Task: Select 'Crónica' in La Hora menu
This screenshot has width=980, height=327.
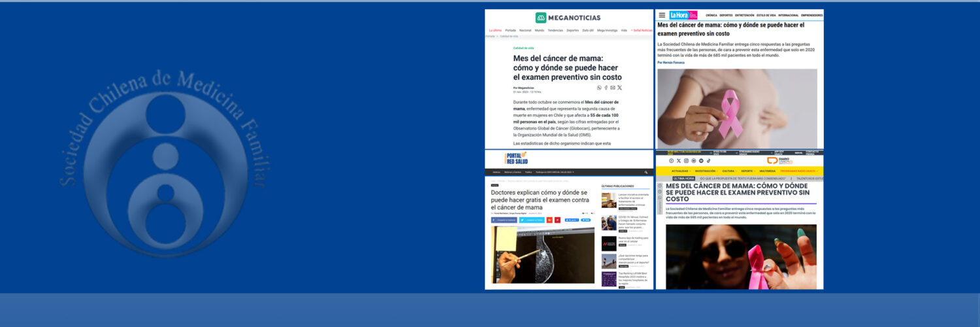Action: 711,15
